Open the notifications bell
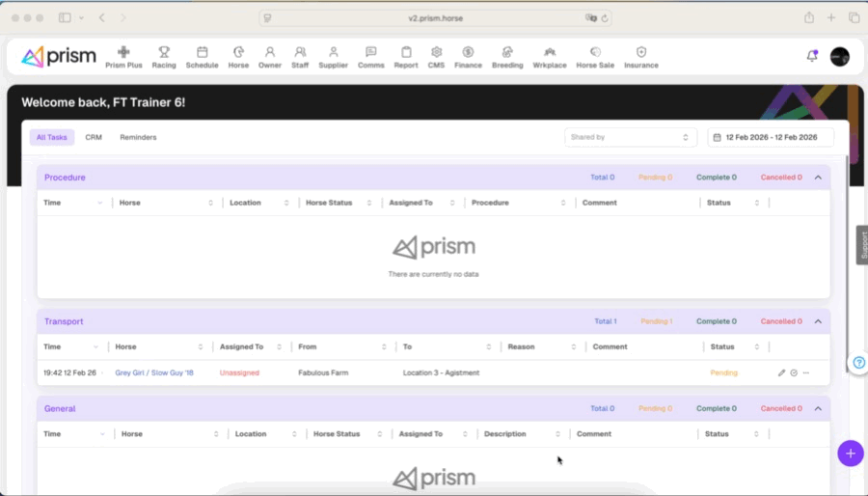This screenshot has width=868, height=496. 812,56
